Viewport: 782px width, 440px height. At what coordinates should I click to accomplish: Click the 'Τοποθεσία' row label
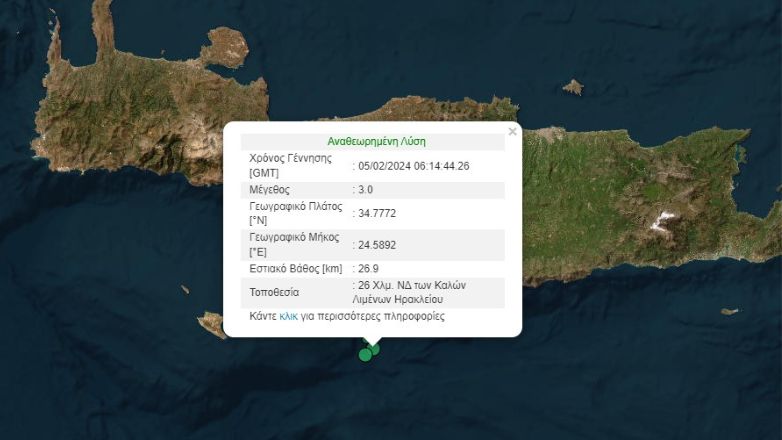[x=274, y=292]
